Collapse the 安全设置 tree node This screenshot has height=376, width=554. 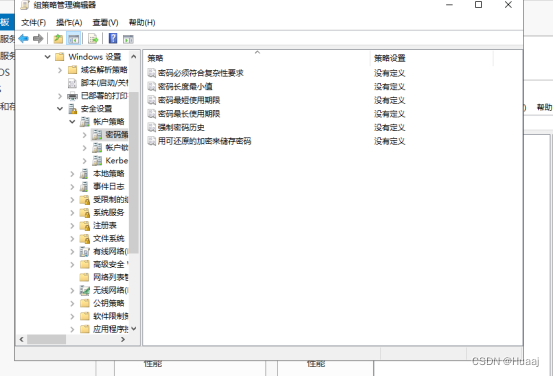pyautogui.click(x=60, y=108)
